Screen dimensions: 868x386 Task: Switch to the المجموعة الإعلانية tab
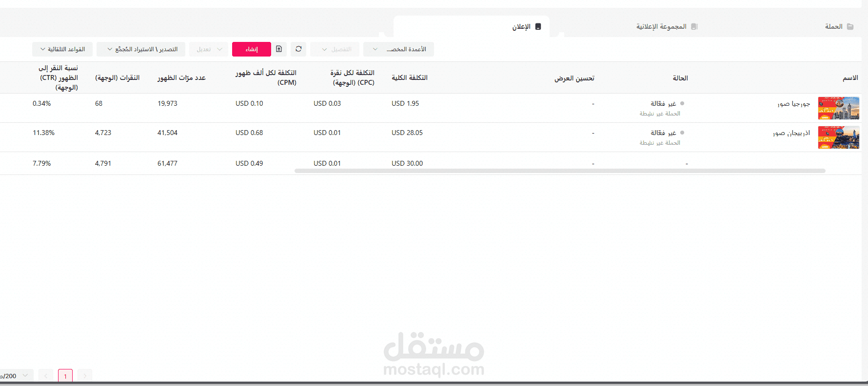coord(667,26)
